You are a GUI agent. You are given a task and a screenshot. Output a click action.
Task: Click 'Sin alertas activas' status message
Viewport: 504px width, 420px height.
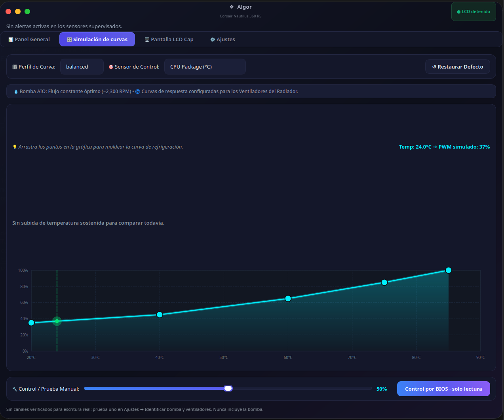[64, 26]
